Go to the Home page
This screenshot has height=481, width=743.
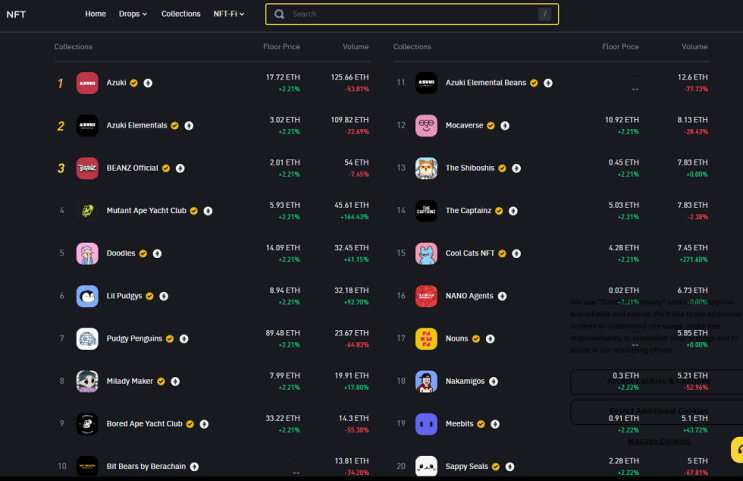coord(95,14)
